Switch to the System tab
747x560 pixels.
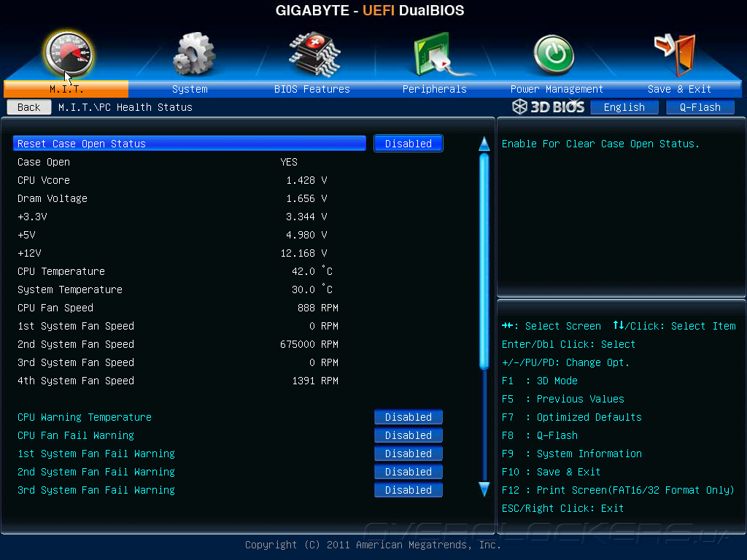coord(190,89)
